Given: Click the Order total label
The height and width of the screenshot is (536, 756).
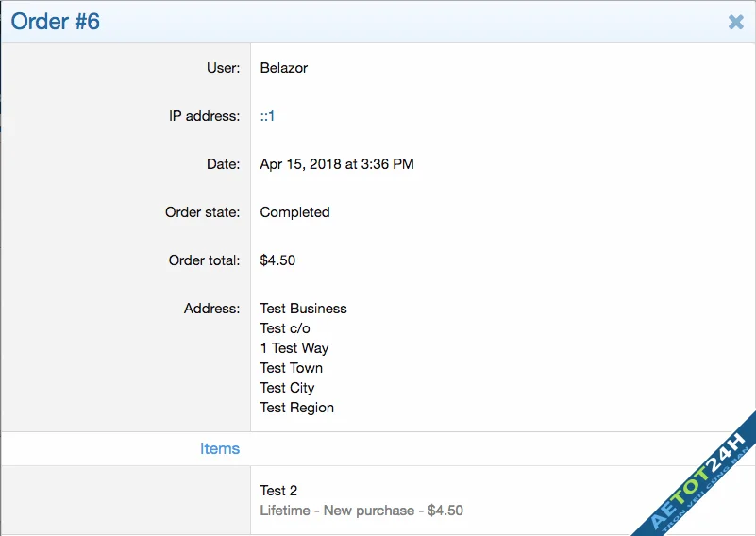Looking at the screenshot, I should (x=204, y=260).
